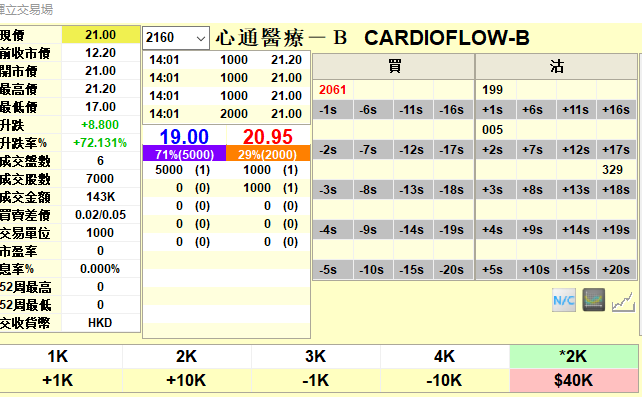Click the -10K quantity button
The width and height of the screenshot is (642, 397).
pos(445,380)
